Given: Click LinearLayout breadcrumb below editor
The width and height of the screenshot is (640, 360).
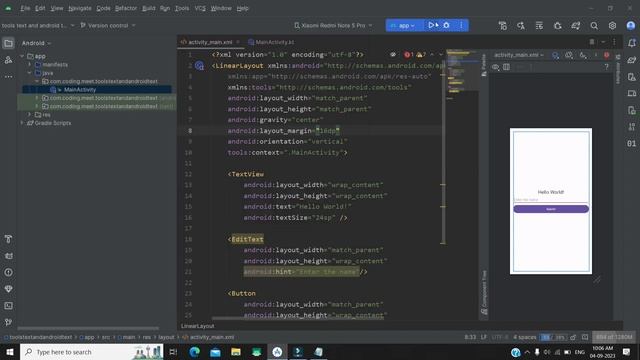Looking at the screenshot, I should coord(198,326).
